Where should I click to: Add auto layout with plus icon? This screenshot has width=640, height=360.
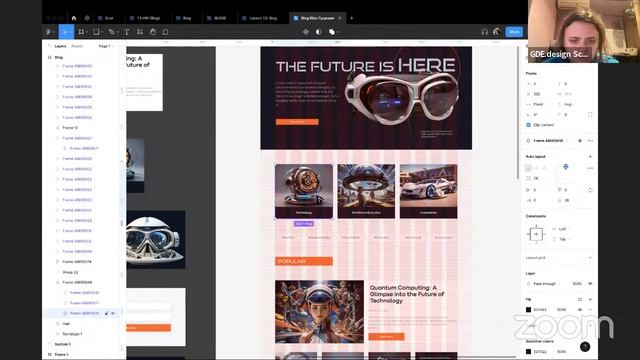point(590,157)
